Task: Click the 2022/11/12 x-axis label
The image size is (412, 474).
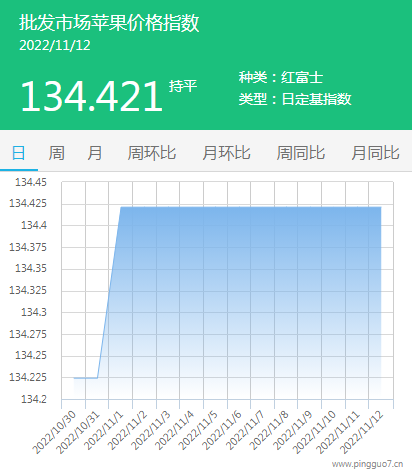Action: [x=362, y=432]
